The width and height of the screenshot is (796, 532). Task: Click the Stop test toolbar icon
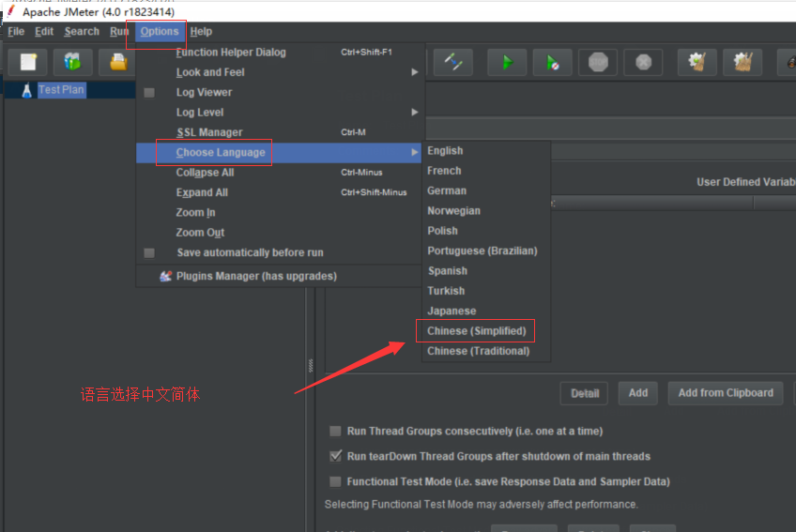(x=598, y=63)
